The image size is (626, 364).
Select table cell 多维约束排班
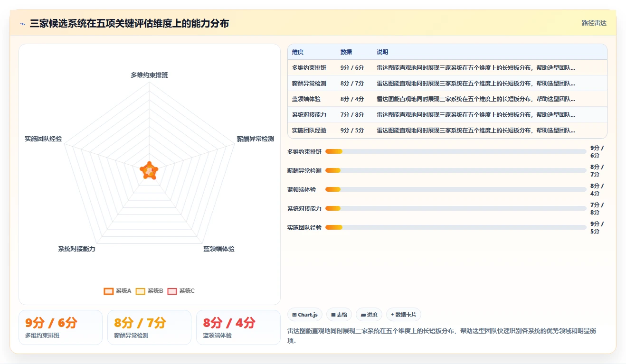[309, 68]
